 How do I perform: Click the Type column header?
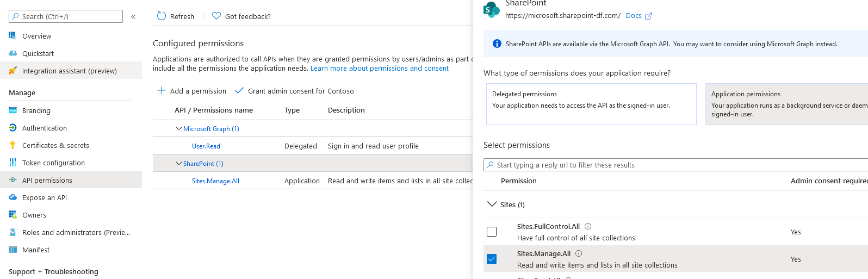292,110
